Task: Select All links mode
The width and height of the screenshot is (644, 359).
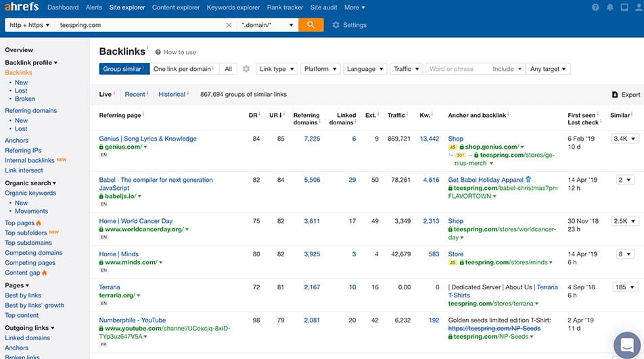Action: pyautogui.click(x=229, y=69)
